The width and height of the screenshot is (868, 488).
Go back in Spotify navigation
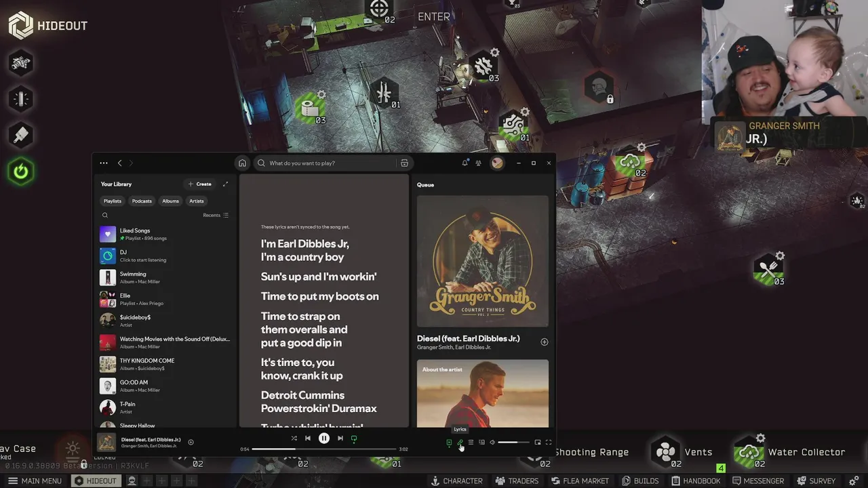pos(120,163)
